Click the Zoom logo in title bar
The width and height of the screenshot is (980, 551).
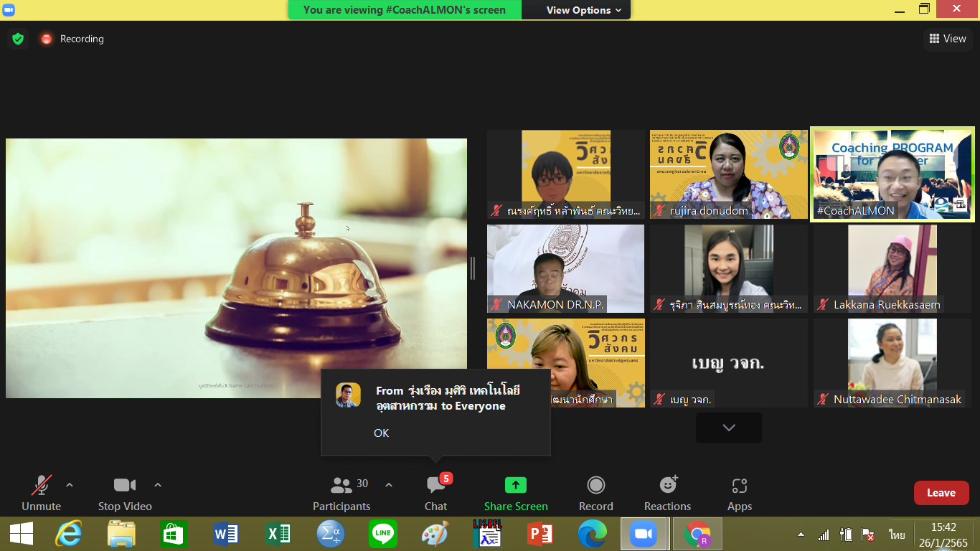[x=9, y=10]
